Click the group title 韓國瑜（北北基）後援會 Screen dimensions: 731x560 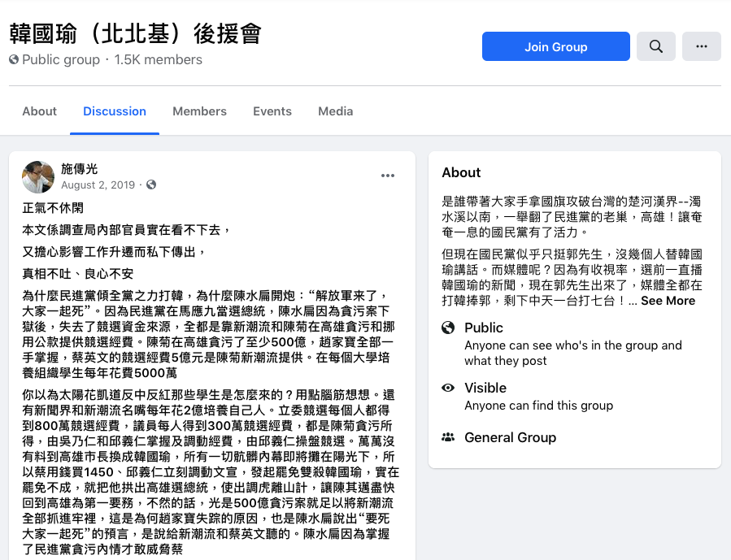click(x=135, y=34)
